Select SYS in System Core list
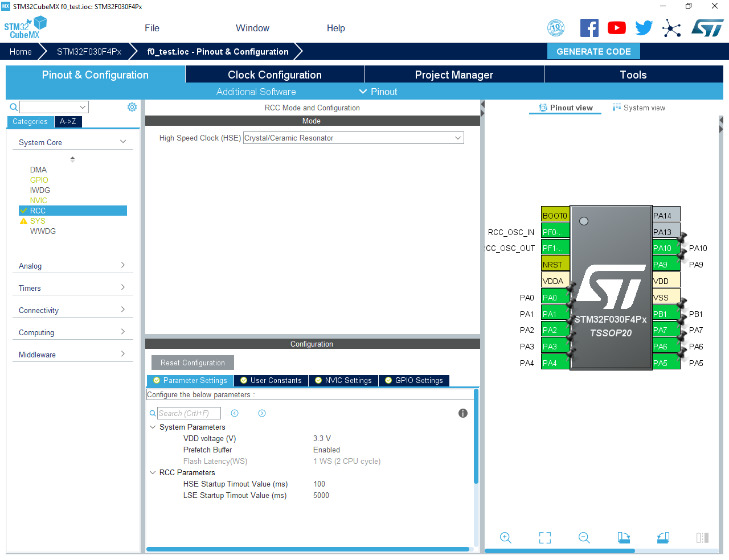This screenshot has height=560, width=729. point(38,221)
